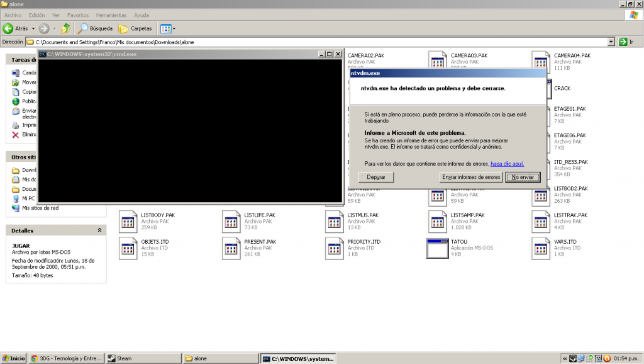Viewport: 644px width, 364px height.
Task: Expand hidden system tray icons chevron
Action: [x=565, y=359]
